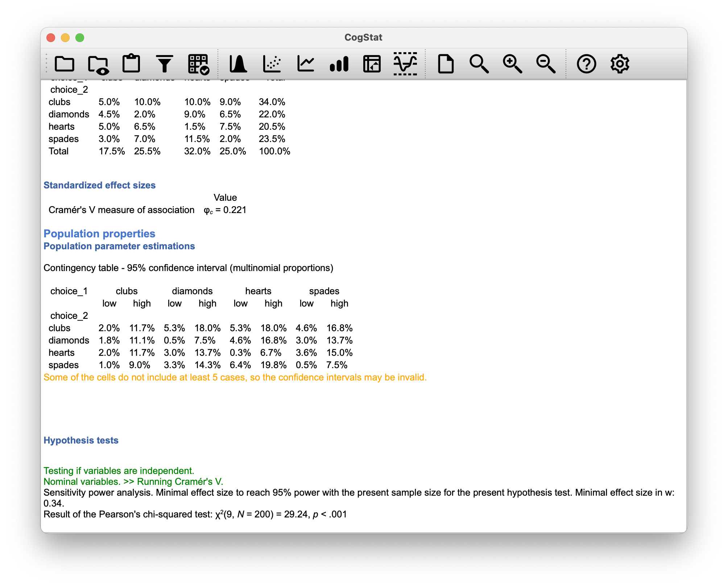
Task: Paste data from the clipboard
Action: click(x=132, y=64)
